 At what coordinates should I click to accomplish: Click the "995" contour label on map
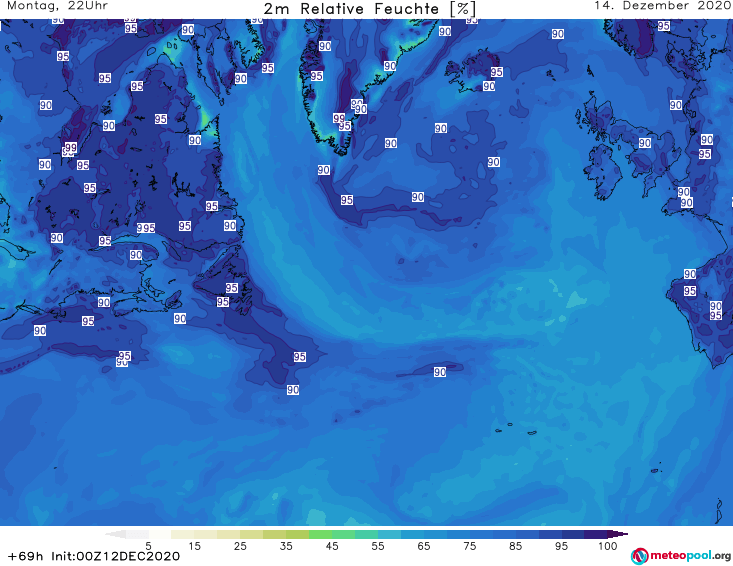click(x=146, y=228)
